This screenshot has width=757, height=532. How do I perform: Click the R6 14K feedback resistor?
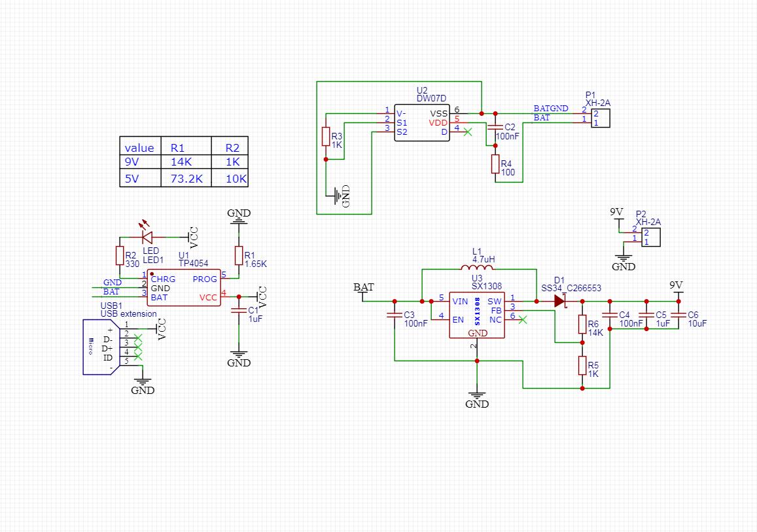pos(582,324)
